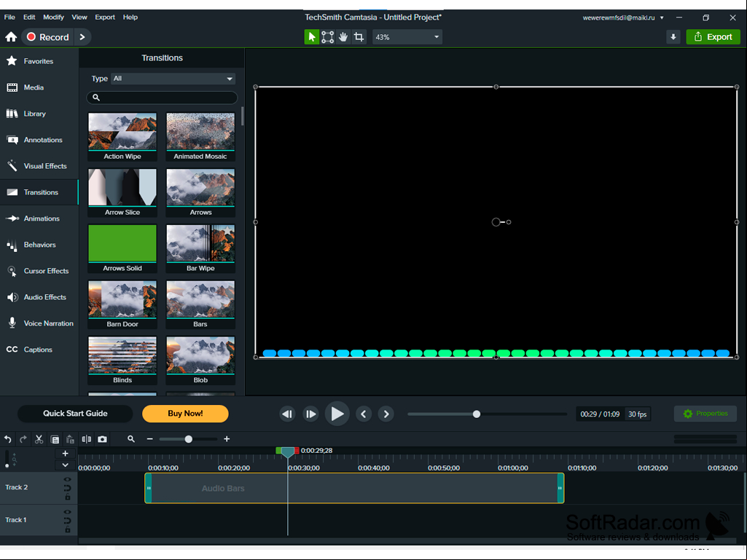This screenshot has height=560, width=747.
Task: Open the Annotations panel
Action: pos(39,140)
